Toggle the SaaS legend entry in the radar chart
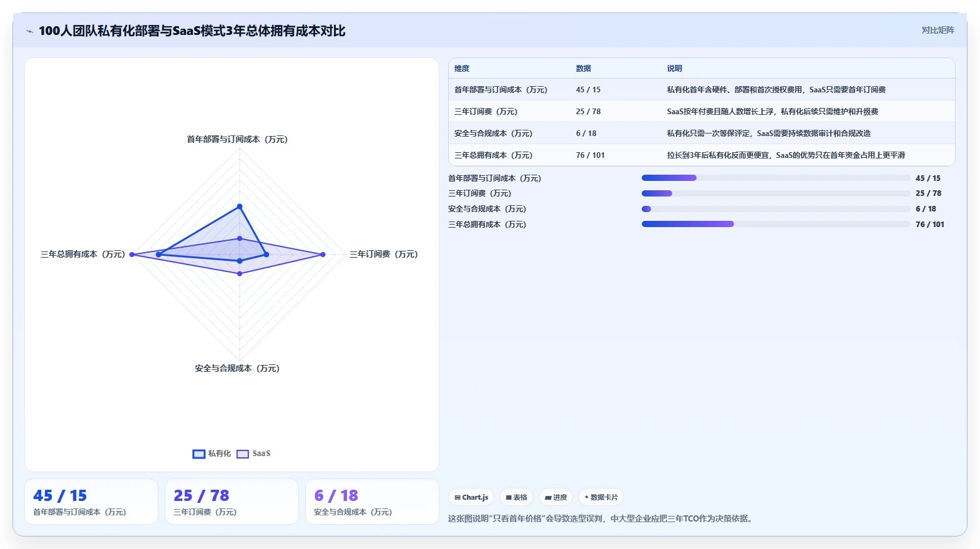 coord(253,454)
